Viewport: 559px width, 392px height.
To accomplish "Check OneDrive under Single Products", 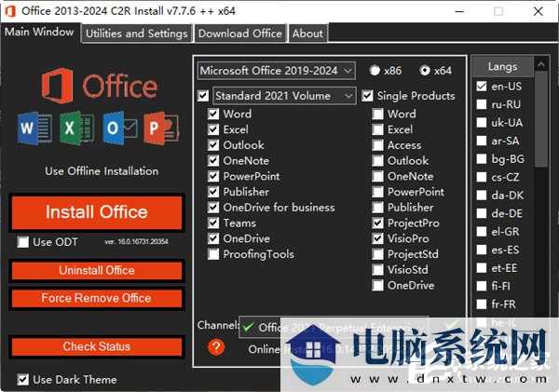I will click(378, 286).
